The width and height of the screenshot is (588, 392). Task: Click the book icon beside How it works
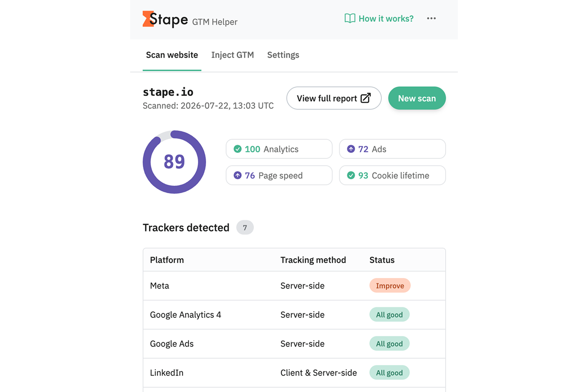point(350,18)
